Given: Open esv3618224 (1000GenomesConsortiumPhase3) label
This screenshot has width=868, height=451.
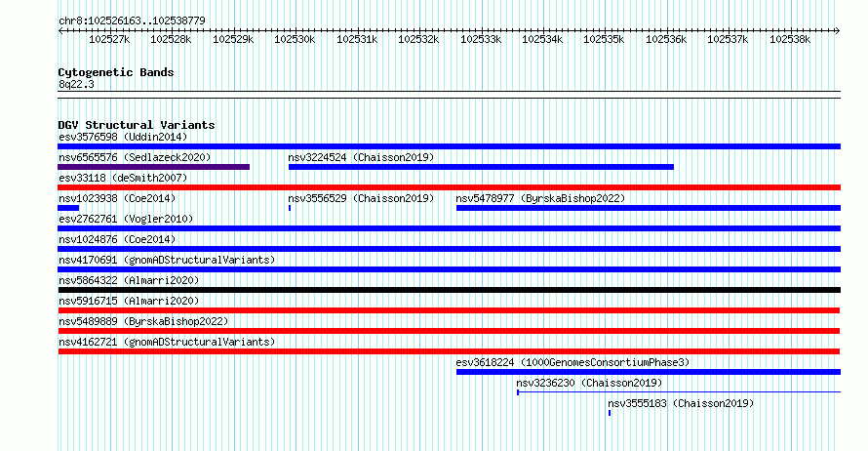Looking at the screenshot, I should pyautogui.click(x=572, y=362).
